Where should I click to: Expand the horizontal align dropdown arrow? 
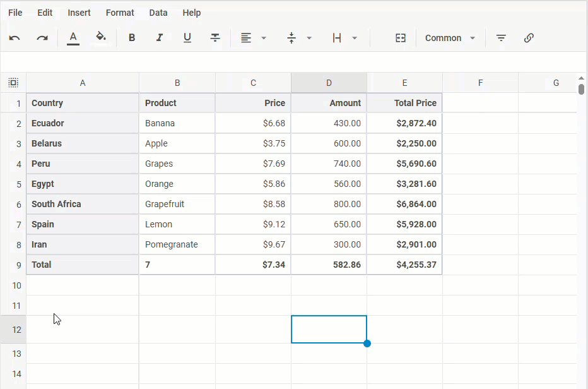point(264,38)
